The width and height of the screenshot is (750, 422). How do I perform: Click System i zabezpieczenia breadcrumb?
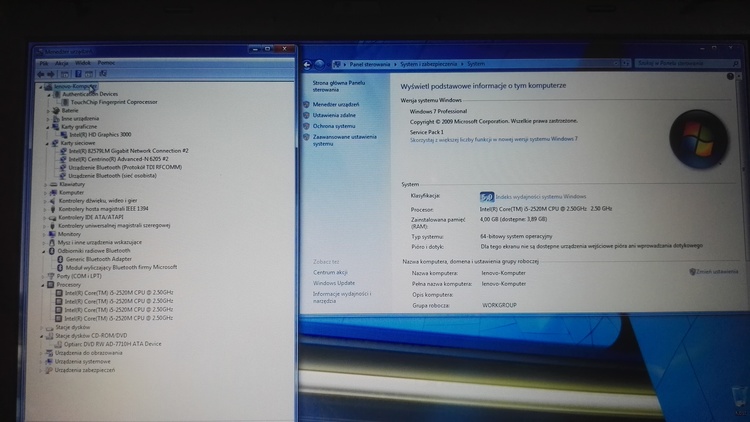tap(429, 64)
